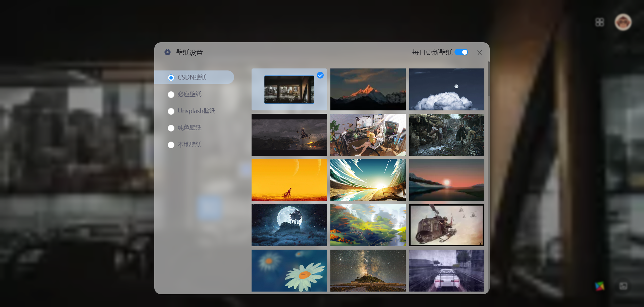This screenshot has width=644, height=307.
Task: Select the 本地壁纸 radio option
Action: pyautogui.click(x=171, y=145)
